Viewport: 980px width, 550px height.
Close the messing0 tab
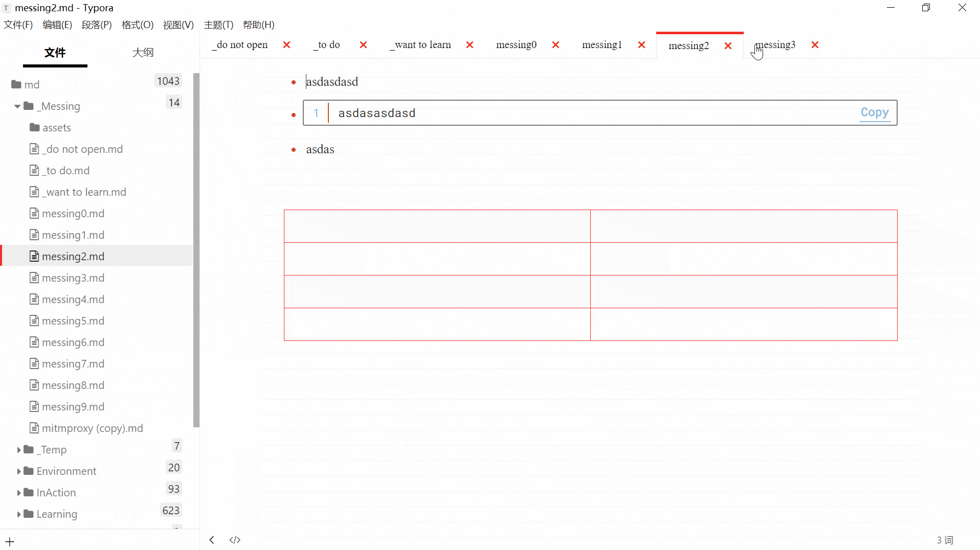pyautogui.click(x=555, y=44)
